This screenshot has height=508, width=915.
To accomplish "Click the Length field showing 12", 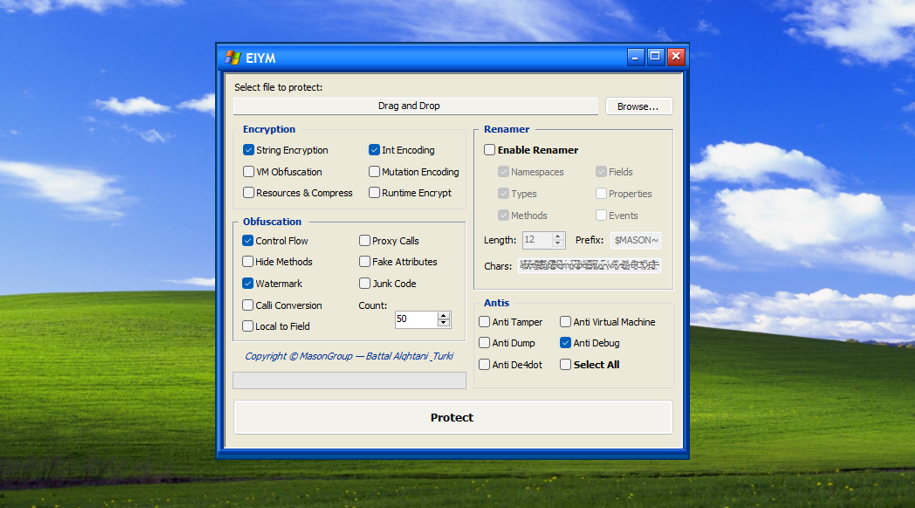I will click(536, 240).
